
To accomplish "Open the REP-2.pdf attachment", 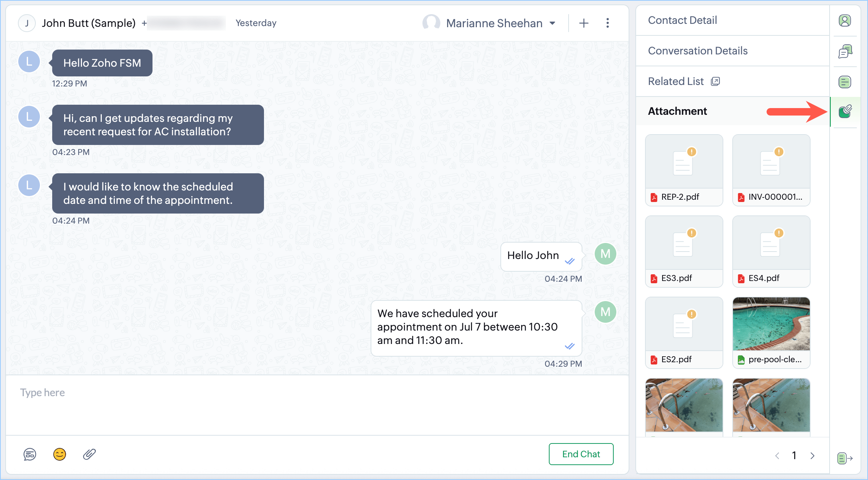I will pos(684,170).
